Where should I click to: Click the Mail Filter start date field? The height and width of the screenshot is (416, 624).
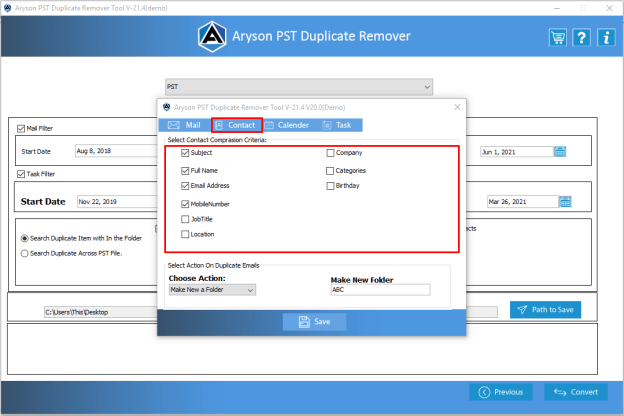click(116, 151)
